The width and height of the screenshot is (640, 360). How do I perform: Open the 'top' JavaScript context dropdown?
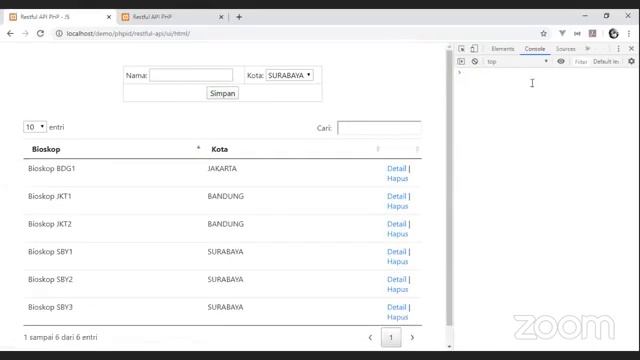coord(517,61)
